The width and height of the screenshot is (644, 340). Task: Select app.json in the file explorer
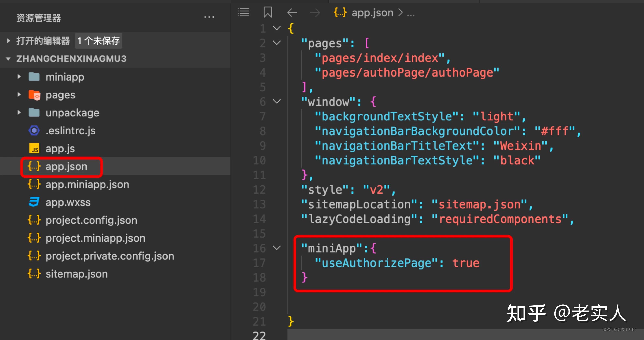66,166
